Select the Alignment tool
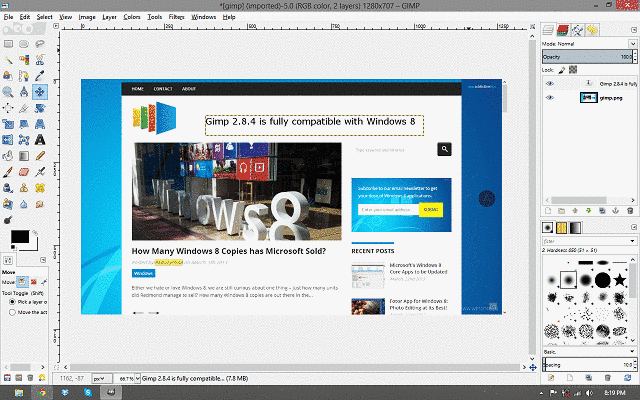 (x=8, y=108)
